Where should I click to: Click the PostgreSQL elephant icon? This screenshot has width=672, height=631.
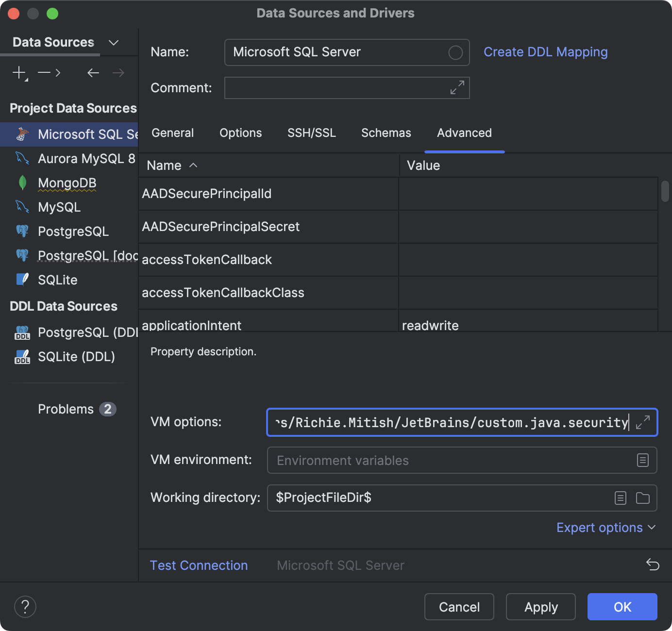coord(22,232)
